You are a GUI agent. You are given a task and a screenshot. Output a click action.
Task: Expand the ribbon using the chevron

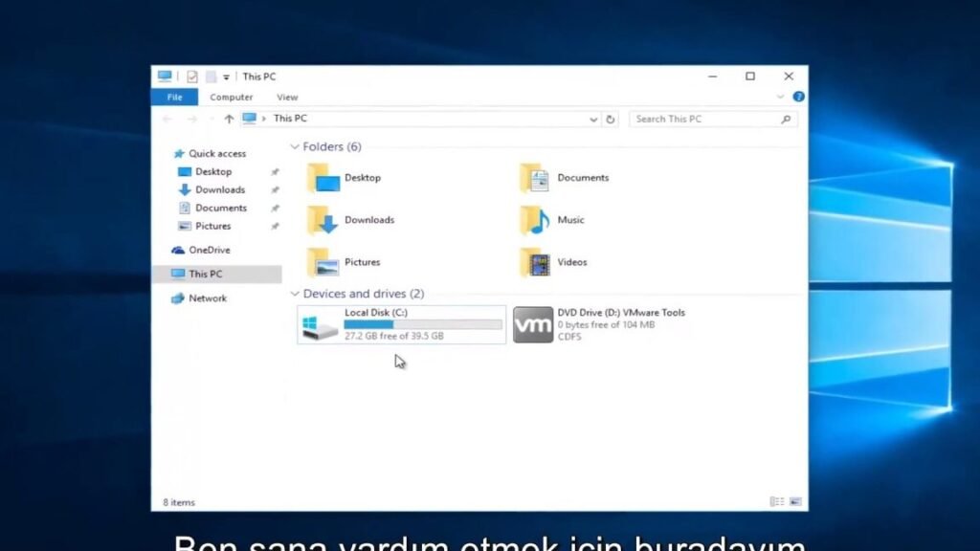coord(780,97)
